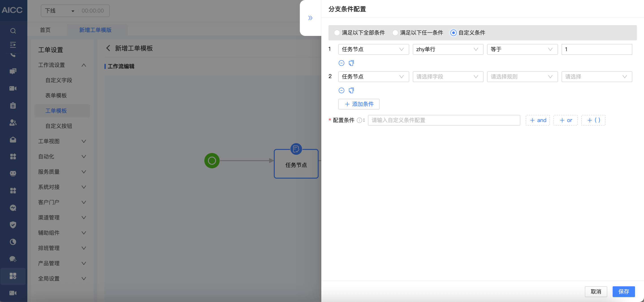This screenshot has height=302, width=644.
Task: Delete condition 2 using the minus icon
Action: (341, 90)
